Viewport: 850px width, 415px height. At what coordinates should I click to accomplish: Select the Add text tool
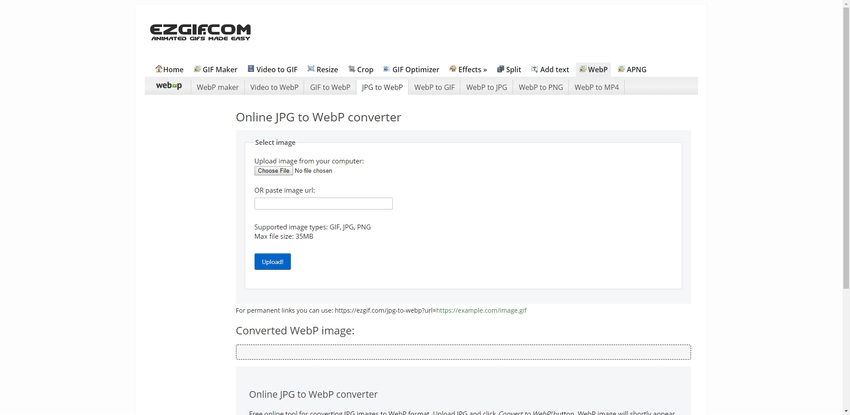tap(549, 69)
